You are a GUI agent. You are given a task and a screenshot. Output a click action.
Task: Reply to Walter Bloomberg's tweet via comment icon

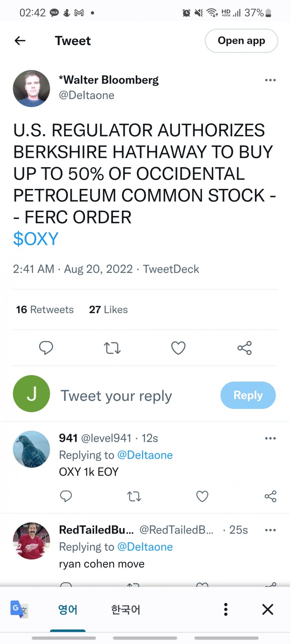coord(46,348)
